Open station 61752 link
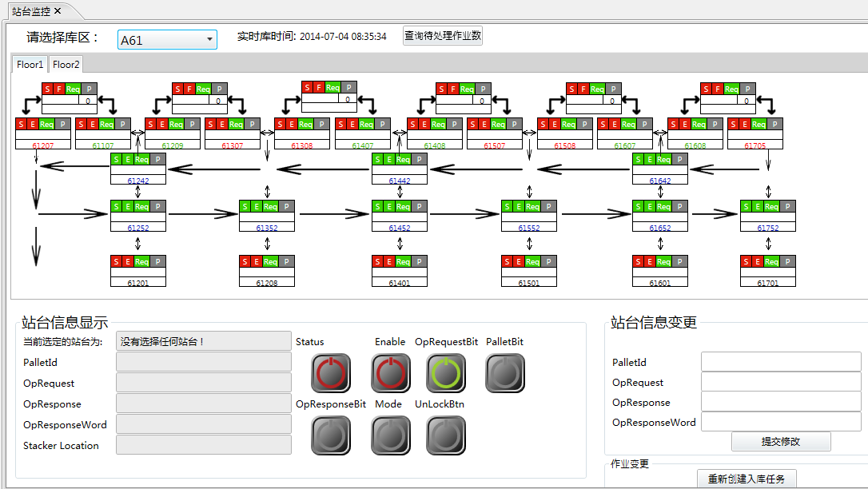This screenshot has width=868, height=489. click(x=768, y=228)
